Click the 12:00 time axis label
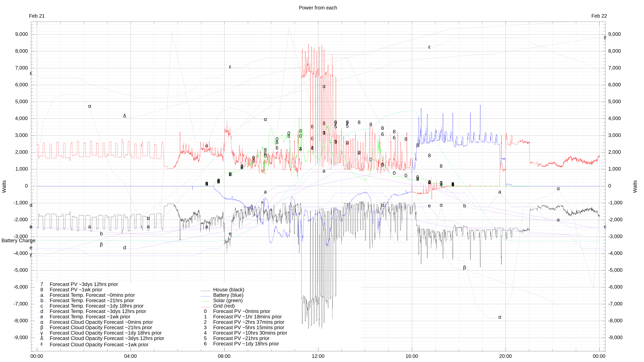This screenshot has width=644, height=362. (318, 356)
